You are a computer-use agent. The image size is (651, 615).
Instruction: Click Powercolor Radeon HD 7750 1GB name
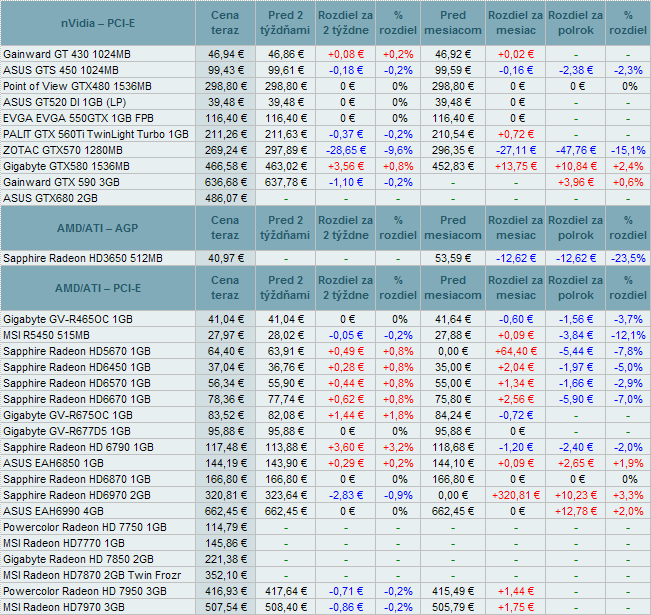point(85,527)
